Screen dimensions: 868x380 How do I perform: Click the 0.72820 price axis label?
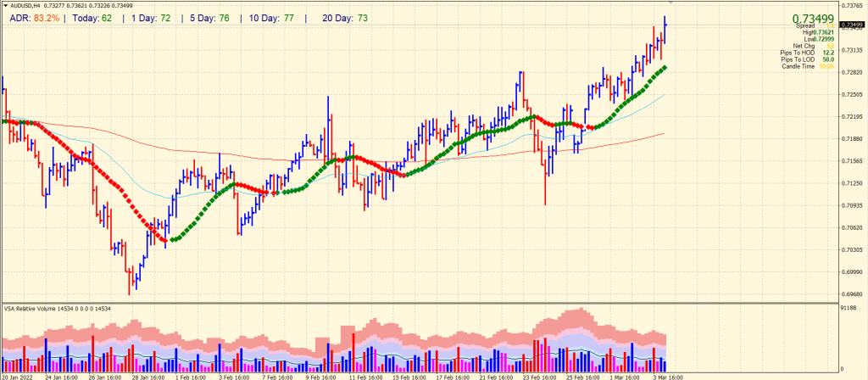click(x=853, y=72)
